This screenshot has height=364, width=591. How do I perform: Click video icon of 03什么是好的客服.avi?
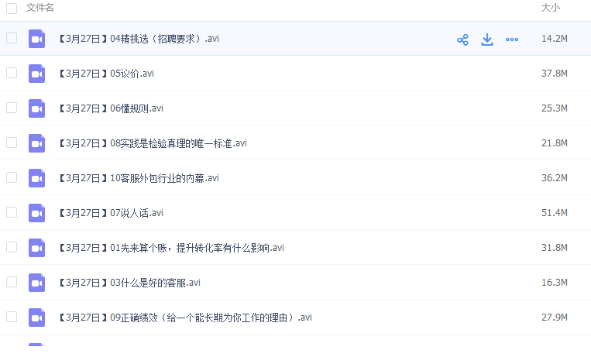tap(36, 283)
